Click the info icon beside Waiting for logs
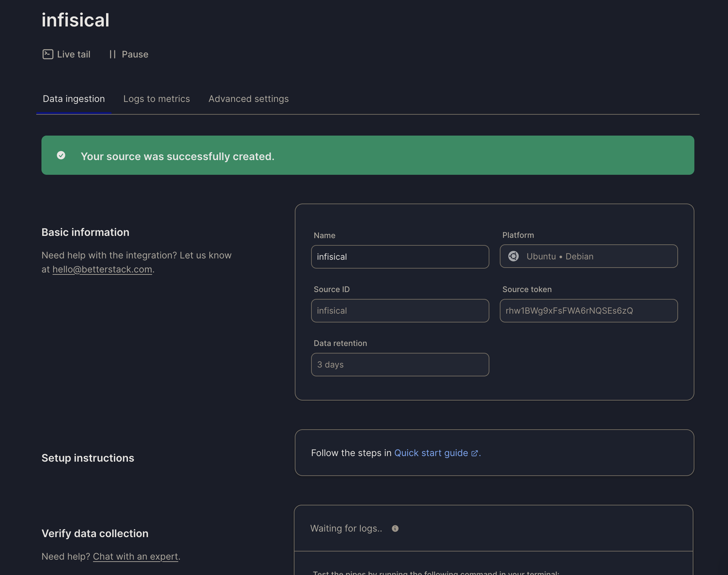This screenshot has height=575, width=728. [395, 529]
